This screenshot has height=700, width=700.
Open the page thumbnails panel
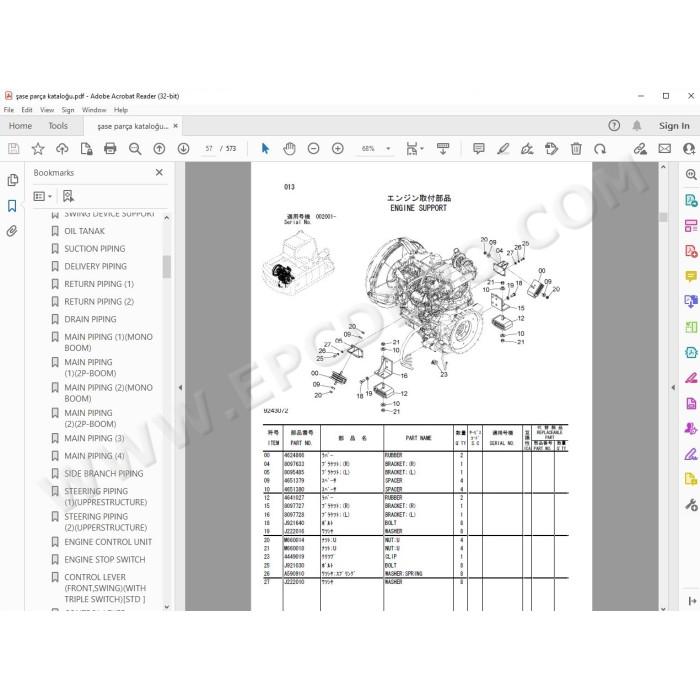12,180
